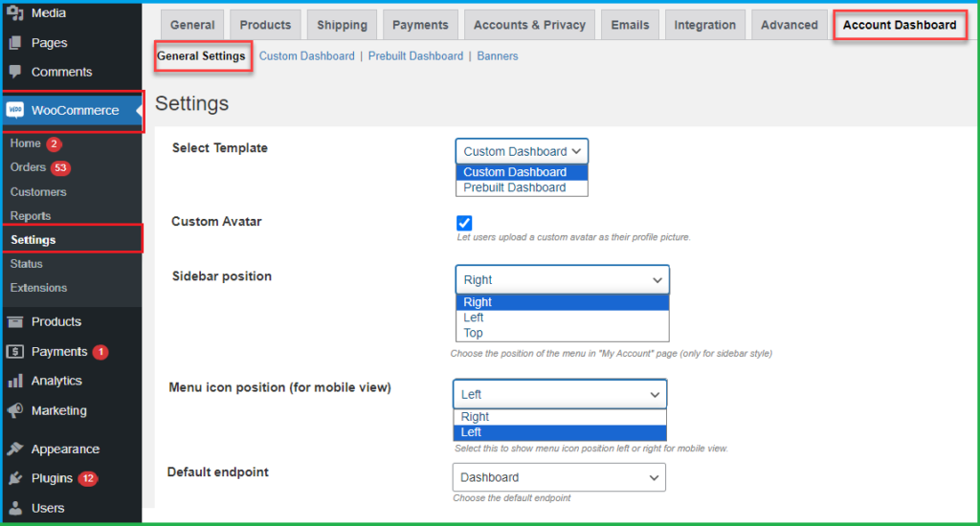
Task: Open the Sidebar position dropdown
Action: pos(563,280)
